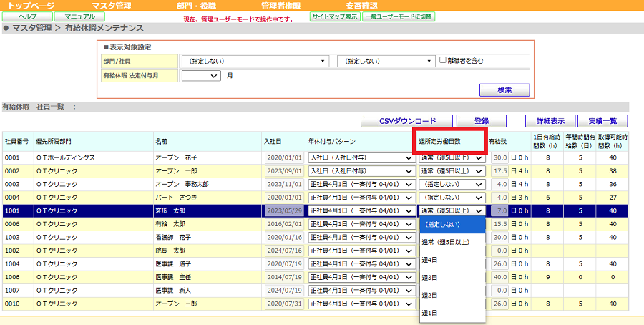Select the 週2日 option in the dropdown list
The width and height of the screenshot is (644, 325).
[452, 295]
